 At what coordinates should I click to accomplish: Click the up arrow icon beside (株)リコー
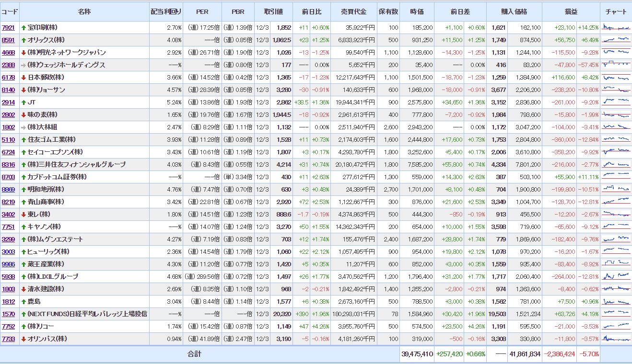click(x=23, y=326)
